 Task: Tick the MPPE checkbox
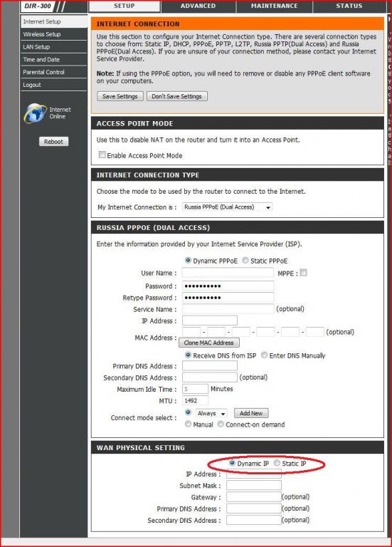[304, 273]
